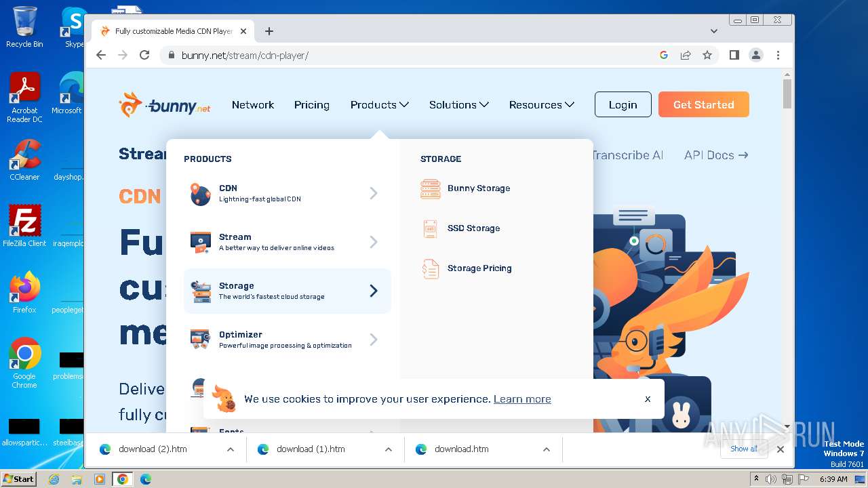Open options arrow for download.htm
The image size is (868, 488).
point(547,449)
